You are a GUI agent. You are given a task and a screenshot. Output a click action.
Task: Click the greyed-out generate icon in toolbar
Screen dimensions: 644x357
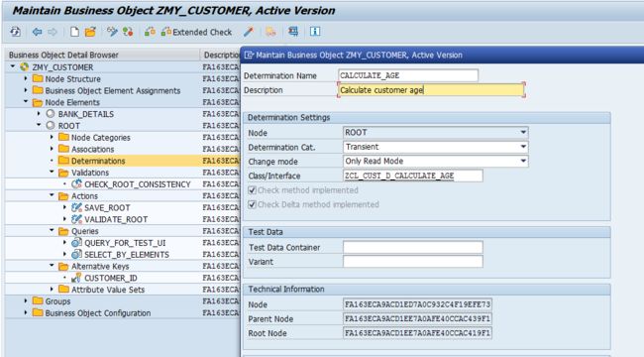(270, 32)
